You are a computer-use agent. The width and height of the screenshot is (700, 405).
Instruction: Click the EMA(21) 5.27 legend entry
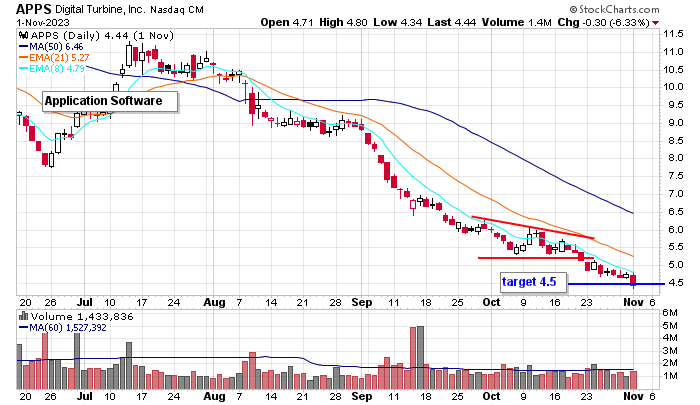(x=59, y=58)
